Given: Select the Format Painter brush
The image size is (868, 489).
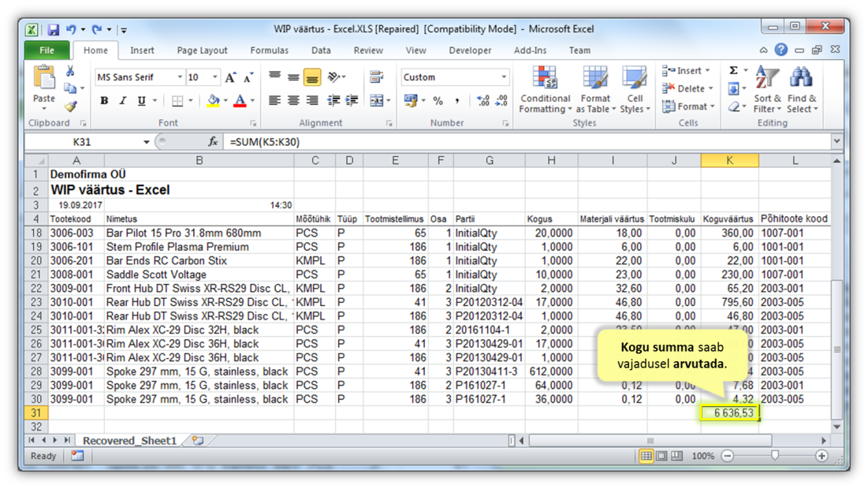Looking at the screenshot, I should point(70,106).
